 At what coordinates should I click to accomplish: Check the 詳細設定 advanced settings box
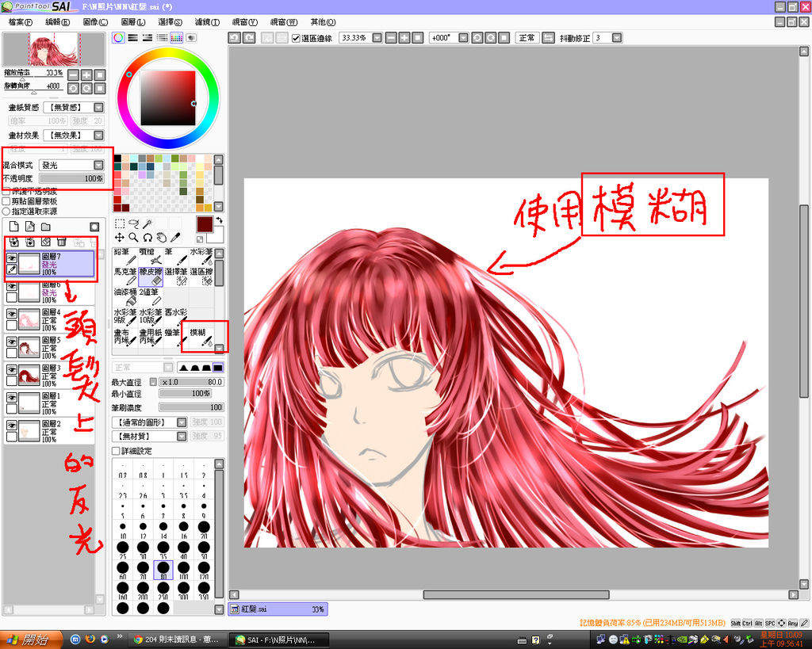[x=116, y=451]
